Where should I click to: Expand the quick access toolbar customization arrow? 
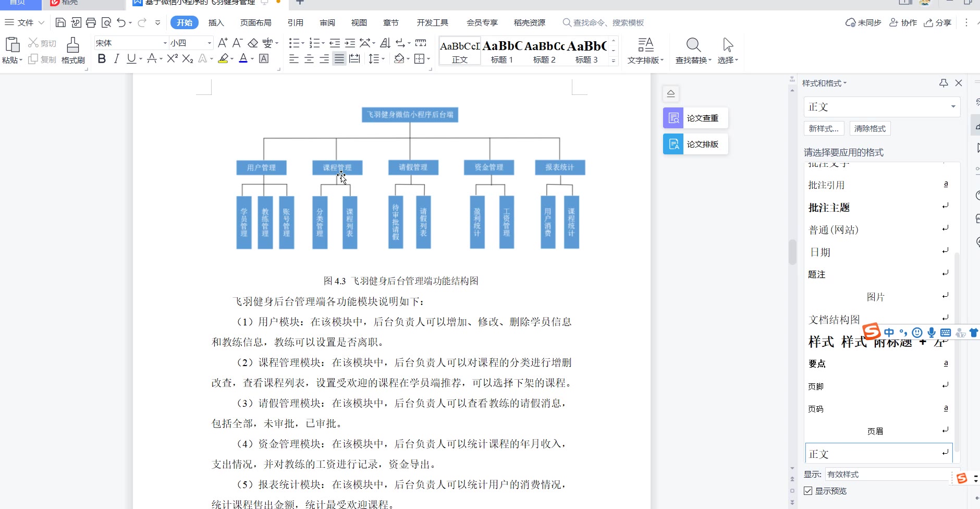[157, 22]
